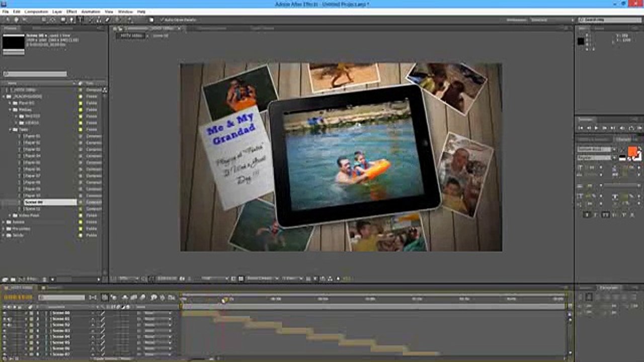
Task: Open blend mode dropdown for Scene 03
Action: [158, 331]
